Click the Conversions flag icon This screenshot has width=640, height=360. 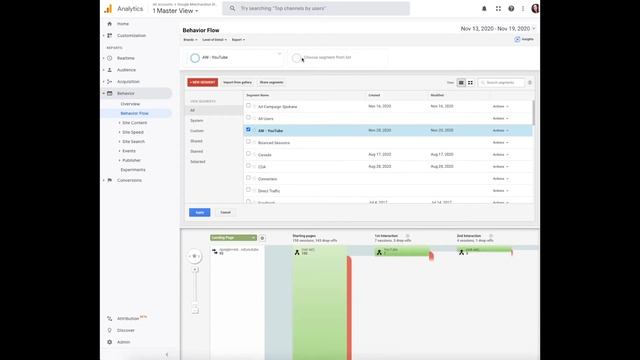[109, 180]
